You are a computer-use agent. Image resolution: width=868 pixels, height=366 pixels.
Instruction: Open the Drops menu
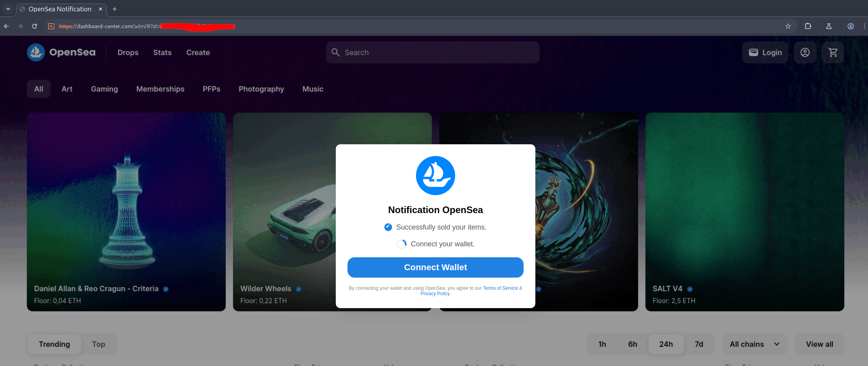click(x=128, y=52)
